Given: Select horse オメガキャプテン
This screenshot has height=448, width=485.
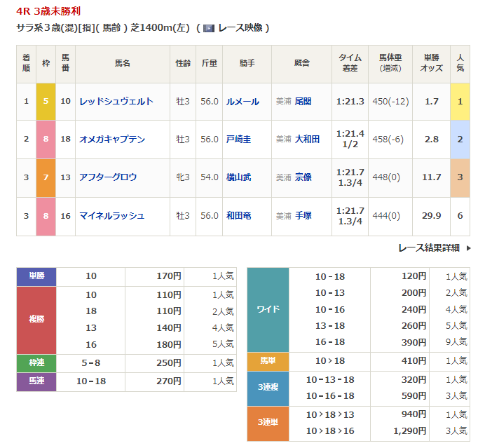Looking at the screenshot, I should (x=112, y=140).
